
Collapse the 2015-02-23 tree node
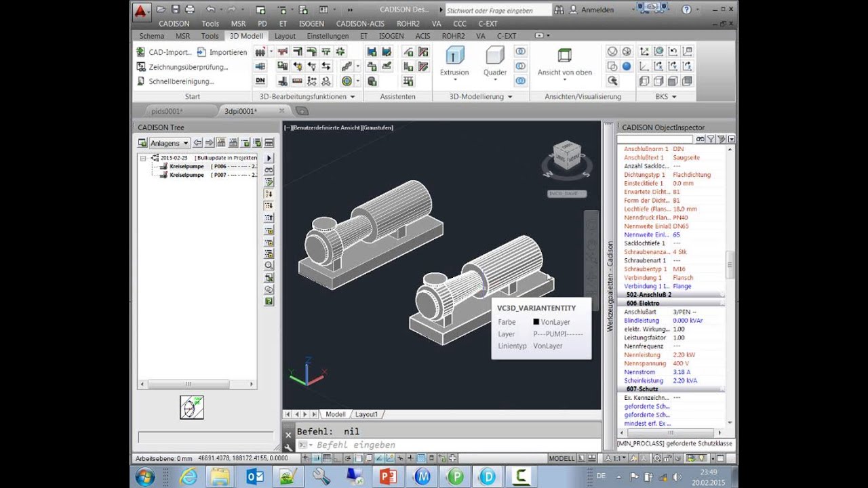click(143, 158)
